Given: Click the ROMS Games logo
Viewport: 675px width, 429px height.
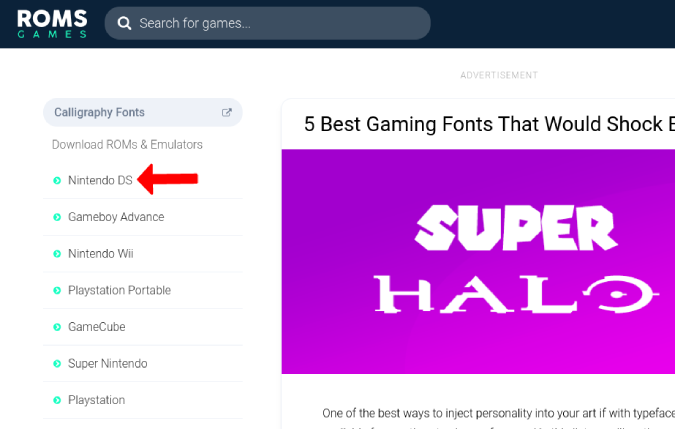Looking at the screenshot, I should pyautogui.click(x=52, y=24).
